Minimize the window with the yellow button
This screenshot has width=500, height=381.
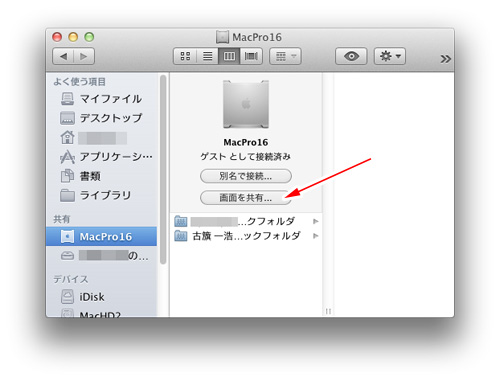coord(73,37)
